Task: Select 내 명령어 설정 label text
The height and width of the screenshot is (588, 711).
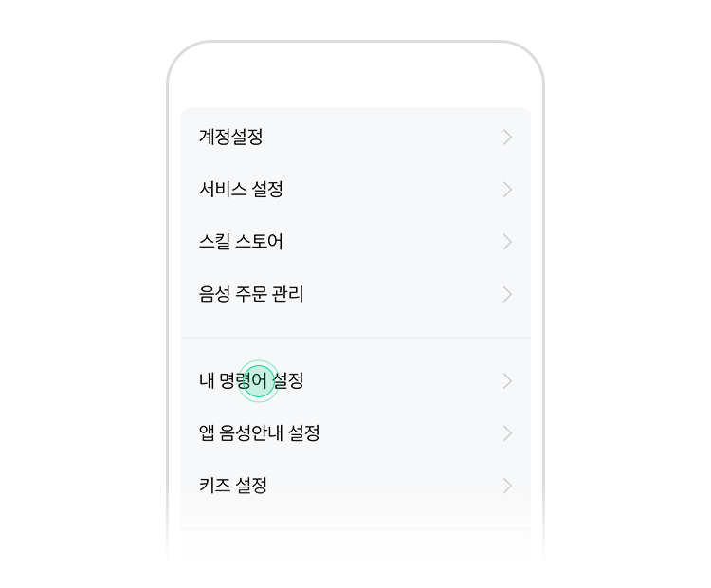Action: point(251,380)
